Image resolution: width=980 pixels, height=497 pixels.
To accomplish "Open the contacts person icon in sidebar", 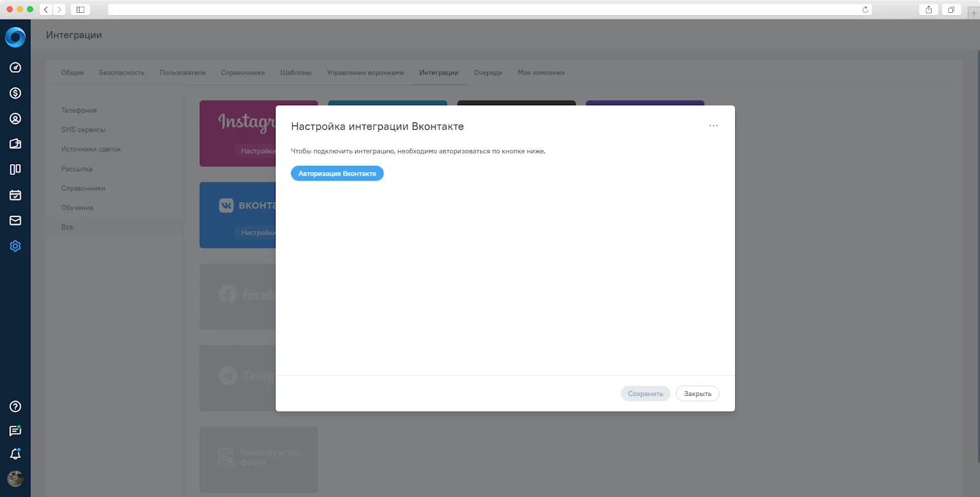I will [x=15, y=119].
